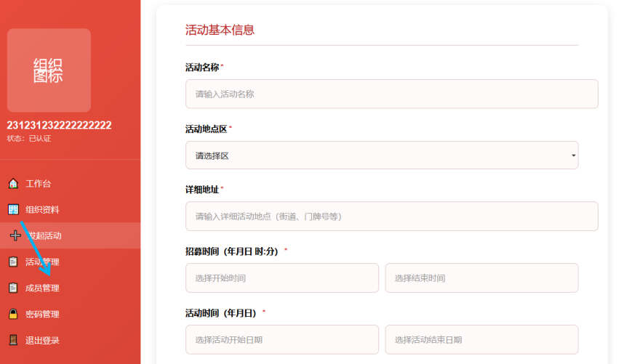Pick the 选择活动结束日期 date field
This screenshot has height=364, width=621.
click(x=481, y=339)
